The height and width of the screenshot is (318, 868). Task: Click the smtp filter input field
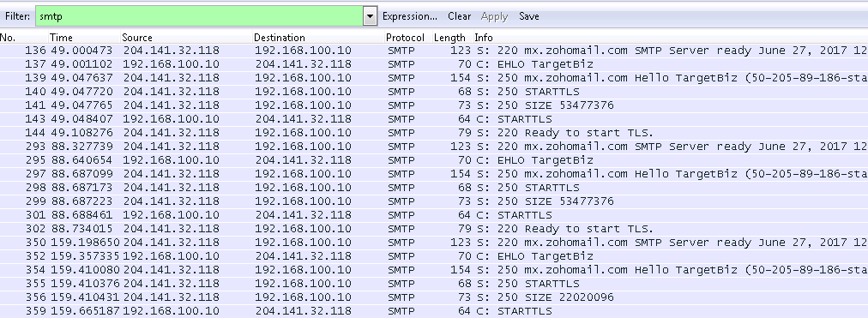(200, 16)
